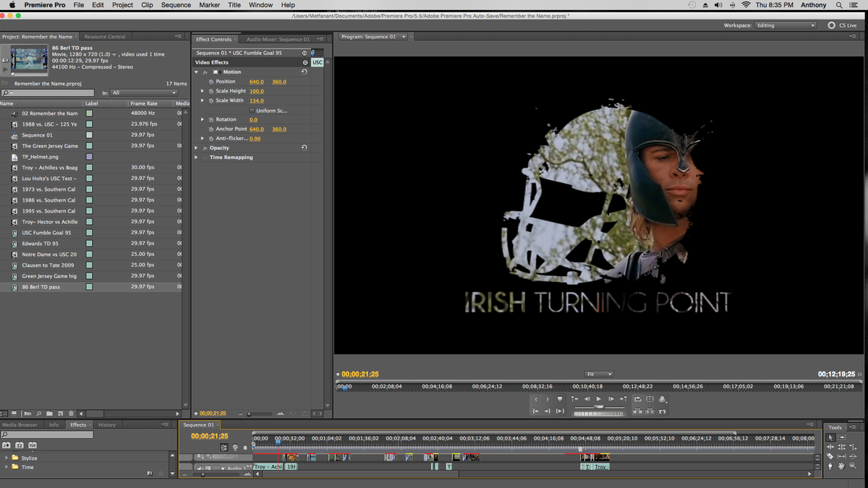Switch to the History tab
Image resolution: width=868 pixels, height=488 pixels.
point(107,424)
